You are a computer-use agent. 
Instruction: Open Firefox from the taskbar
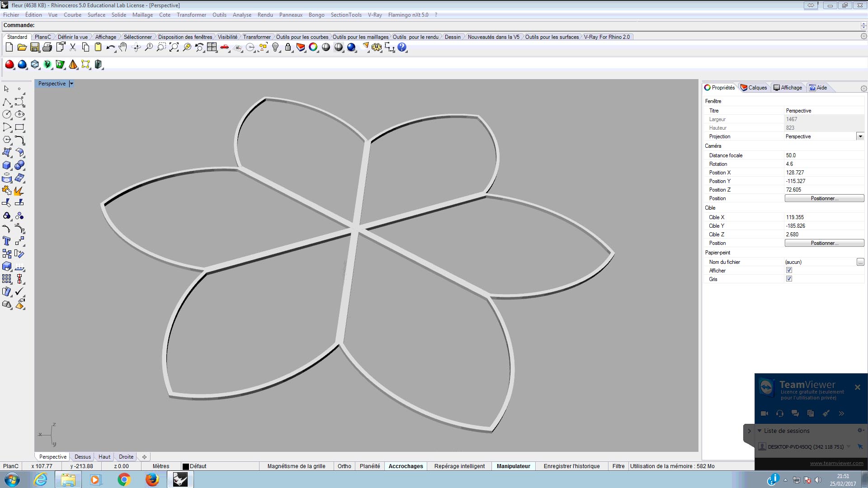152,479
